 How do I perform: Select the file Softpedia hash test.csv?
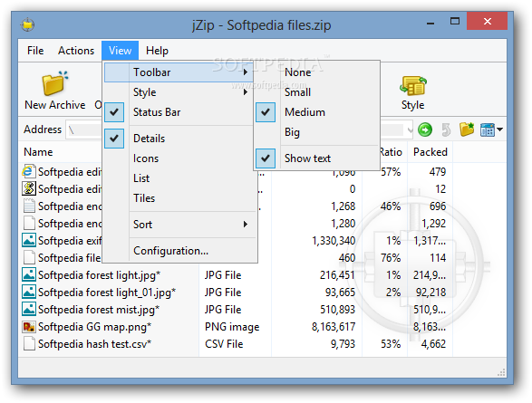(94, 344)
